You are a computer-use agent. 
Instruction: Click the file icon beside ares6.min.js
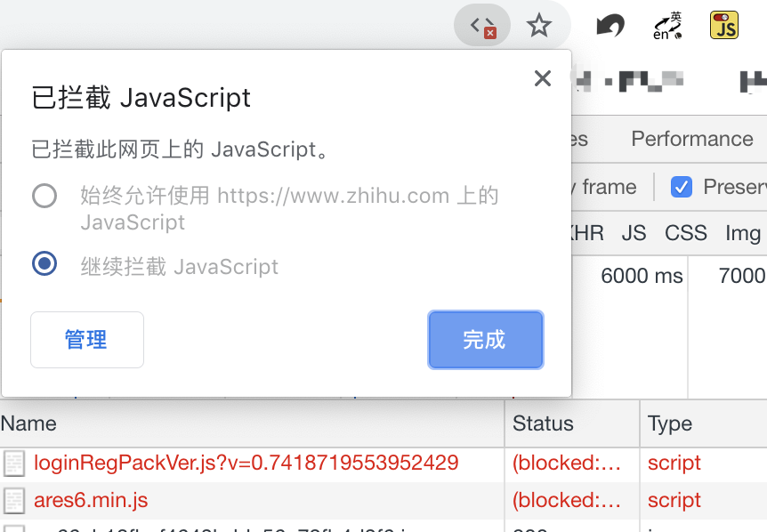pos(15,500)
